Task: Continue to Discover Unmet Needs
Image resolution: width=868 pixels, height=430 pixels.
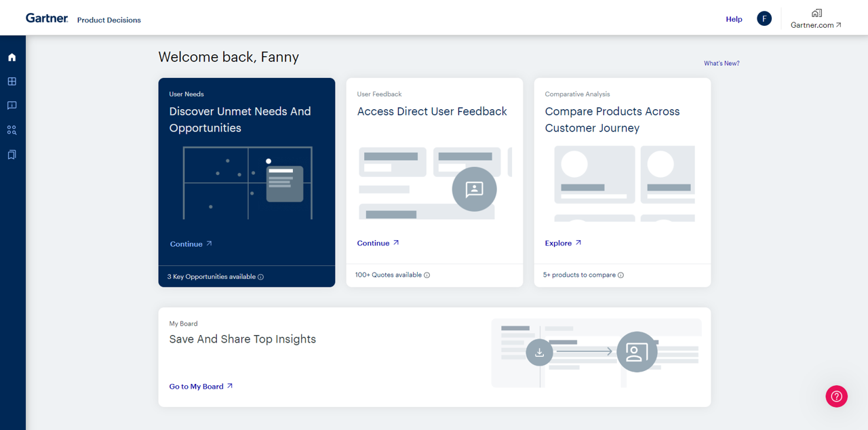Action: tap(191, 244)
